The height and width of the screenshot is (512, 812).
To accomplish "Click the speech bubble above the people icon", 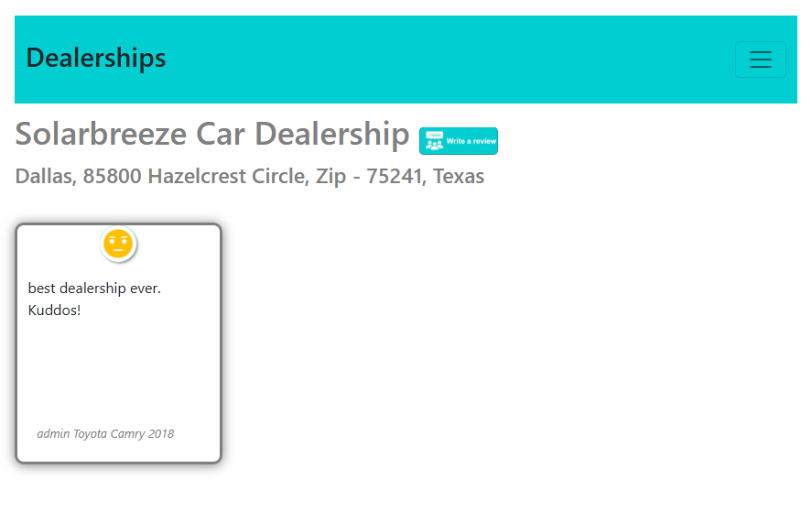I will point(434,136).
